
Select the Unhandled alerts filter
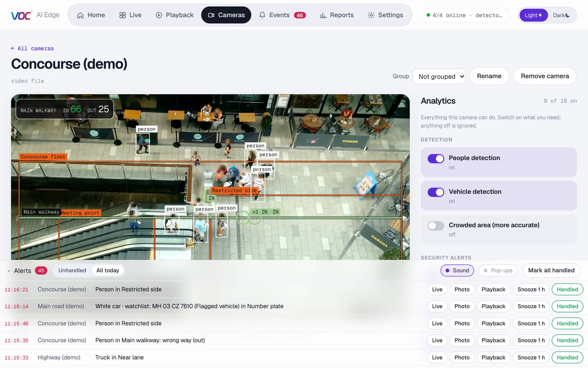pos(72,270)
